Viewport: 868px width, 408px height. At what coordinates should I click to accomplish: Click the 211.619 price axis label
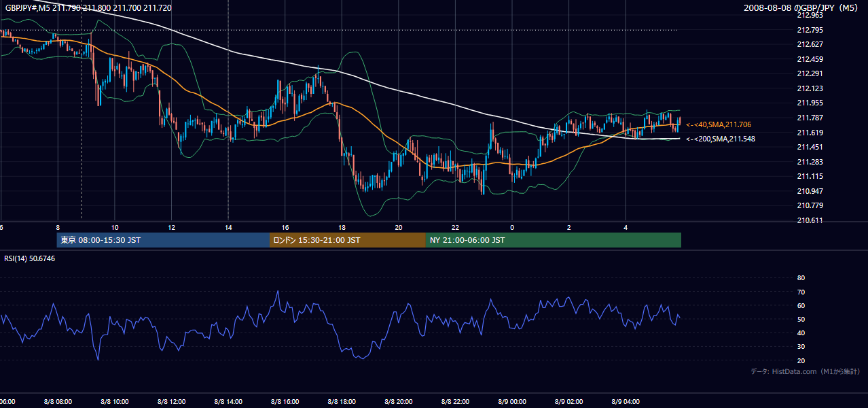(810, 133)
